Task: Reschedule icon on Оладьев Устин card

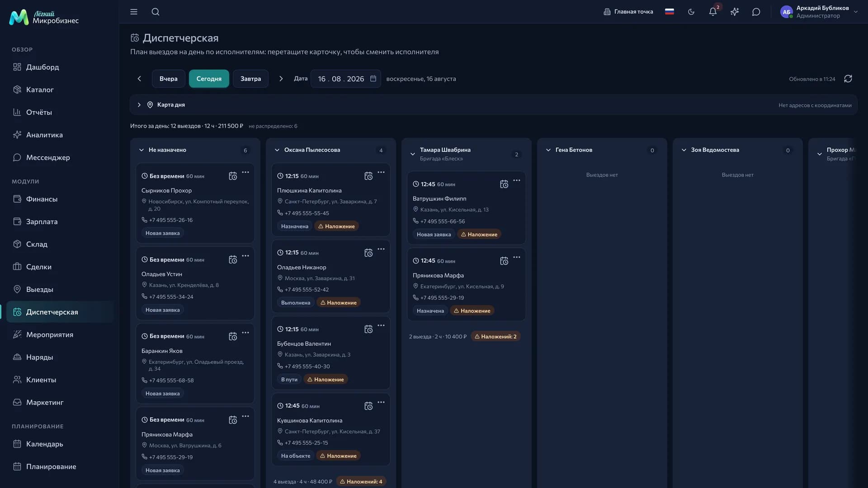Action: tap(233, 260)
